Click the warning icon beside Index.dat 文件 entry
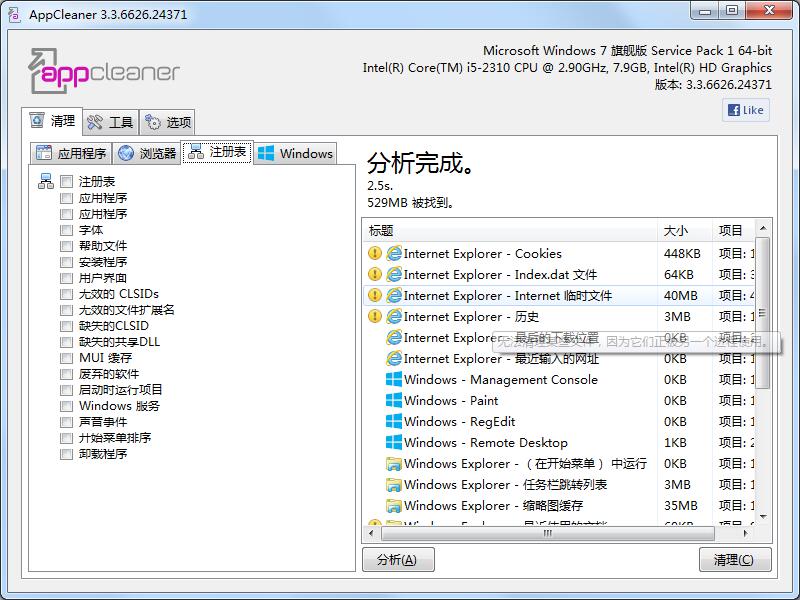800x600 pixels. pos(375,274)
